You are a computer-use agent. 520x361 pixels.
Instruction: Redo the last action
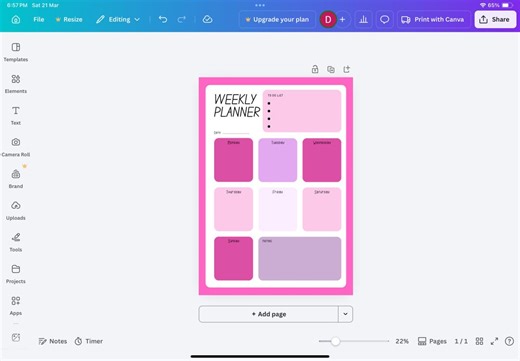pyautogui.click(x=182, y=19)
